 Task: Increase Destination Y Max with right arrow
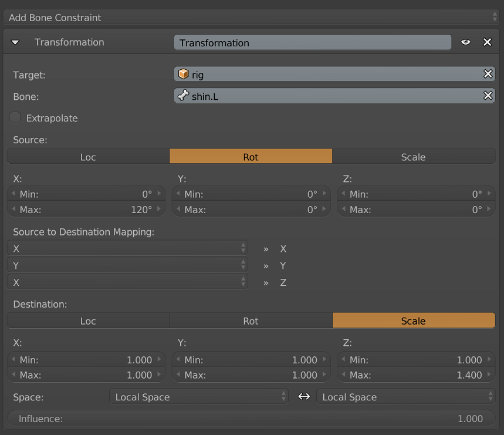[x=324, y=374]
